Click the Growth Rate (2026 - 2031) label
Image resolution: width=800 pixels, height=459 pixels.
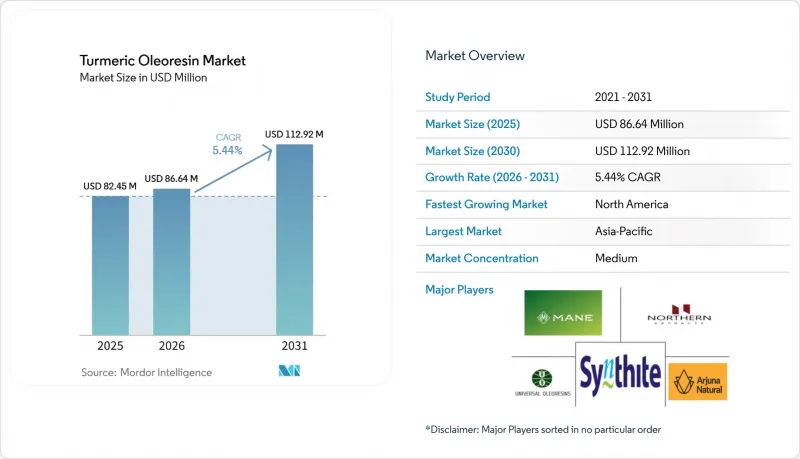(x=492, y=177)
